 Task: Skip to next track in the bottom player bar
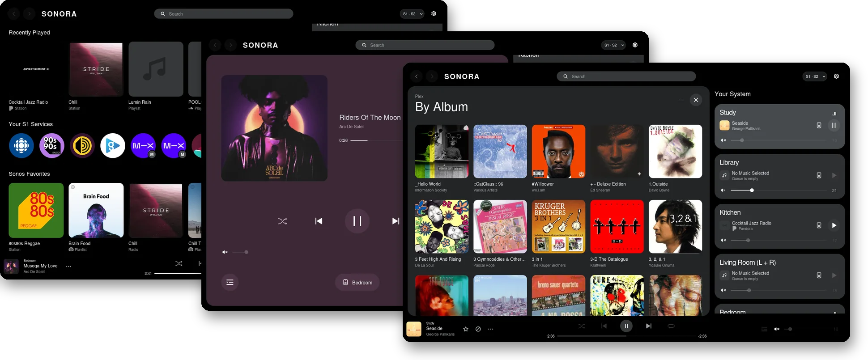(649, 326)
